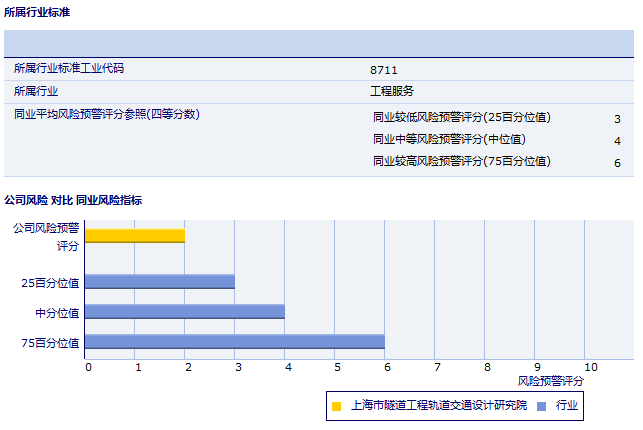Click the blue legend swatch for 行业
Screen dimensions: 643x430
coord(541,406)
